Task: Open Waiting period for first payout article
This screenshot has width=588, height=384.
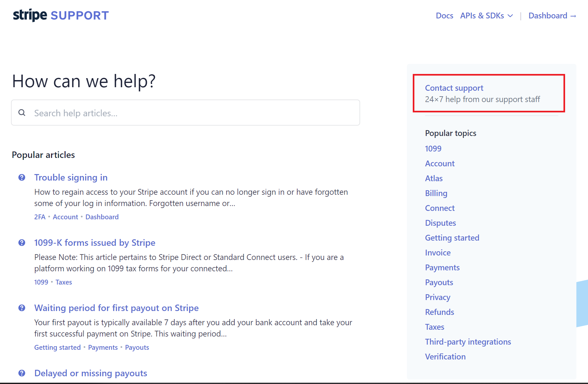Action: (117, 308)
